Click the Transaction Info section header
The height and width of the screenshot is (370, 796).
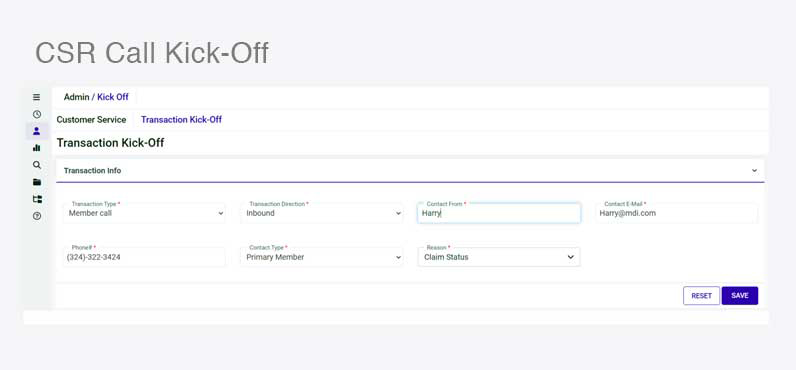click(410, 171)
